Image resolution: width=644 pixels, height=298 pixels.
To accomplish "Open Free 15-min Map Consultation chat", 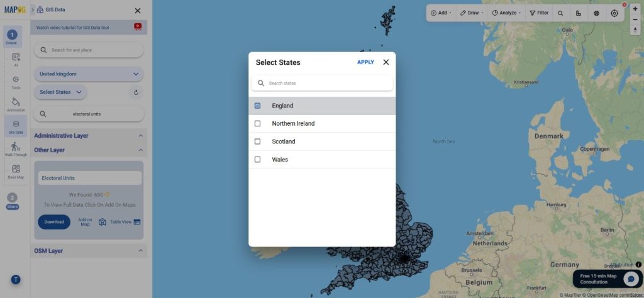I will tap(608, 279).
